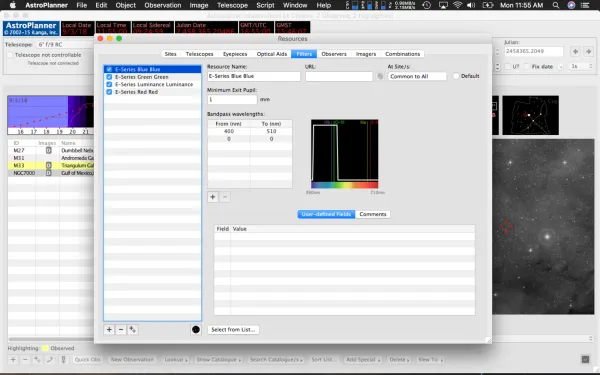The height and width of the screenshot is (375, 600).
Task: Click the Sort List button
Action: click(324, 360)
